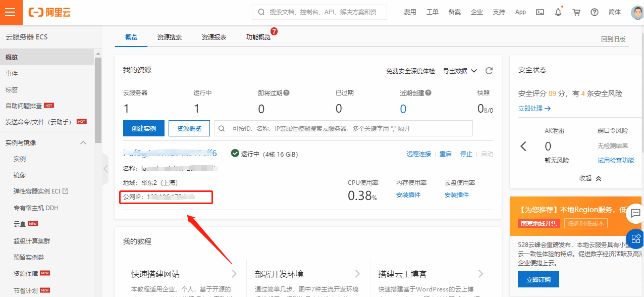644x297 pixels.
Task: Open the Cloud Shell terminal icon
Action: coord(540,12)
